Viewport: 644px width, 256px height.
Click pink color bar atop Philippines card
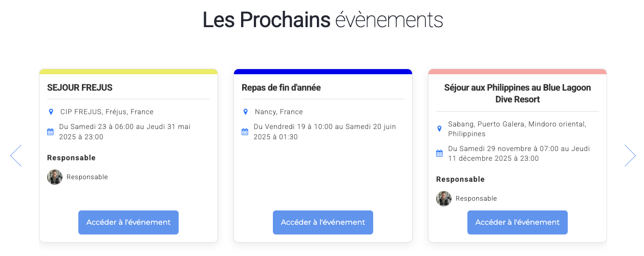pyautogui.click(x=518, y=72)
